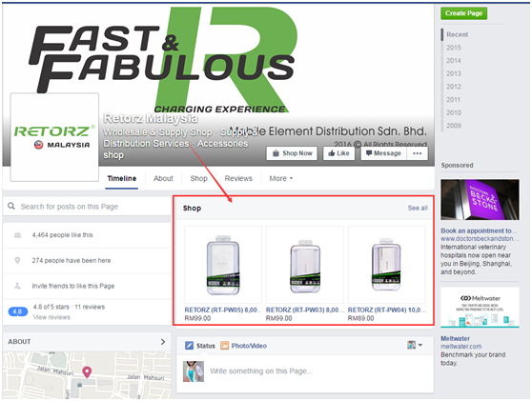
Task: Click Write something on this Page field
Action: [x=261, y=371]
